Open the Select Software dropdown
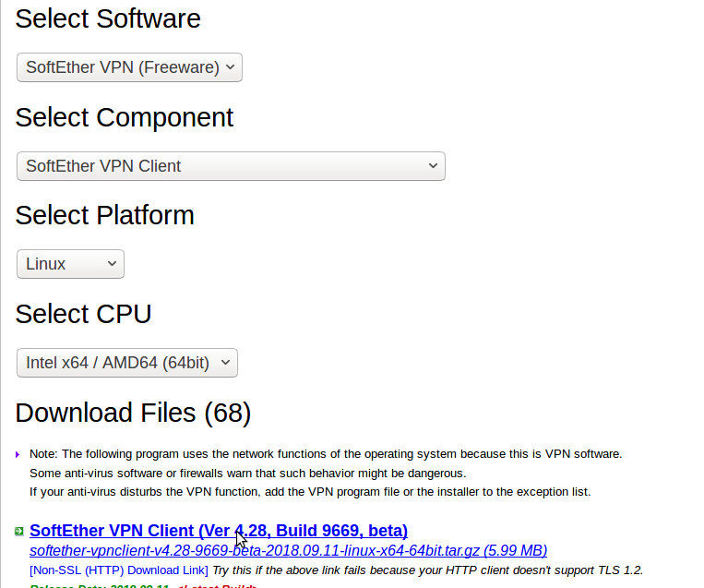The width and height of the screenshot is (704, 588). coord(129,67)
